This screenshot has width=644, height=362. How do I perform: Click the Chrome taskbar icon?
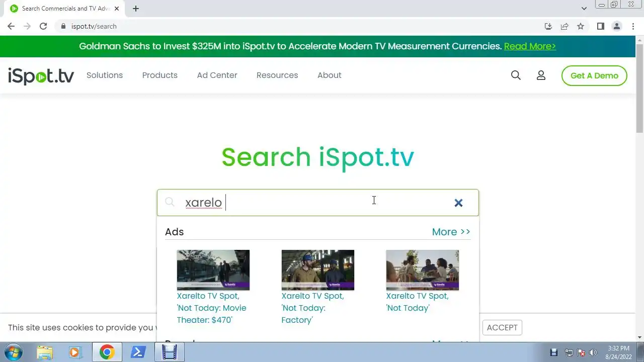(x=107, y=352)
